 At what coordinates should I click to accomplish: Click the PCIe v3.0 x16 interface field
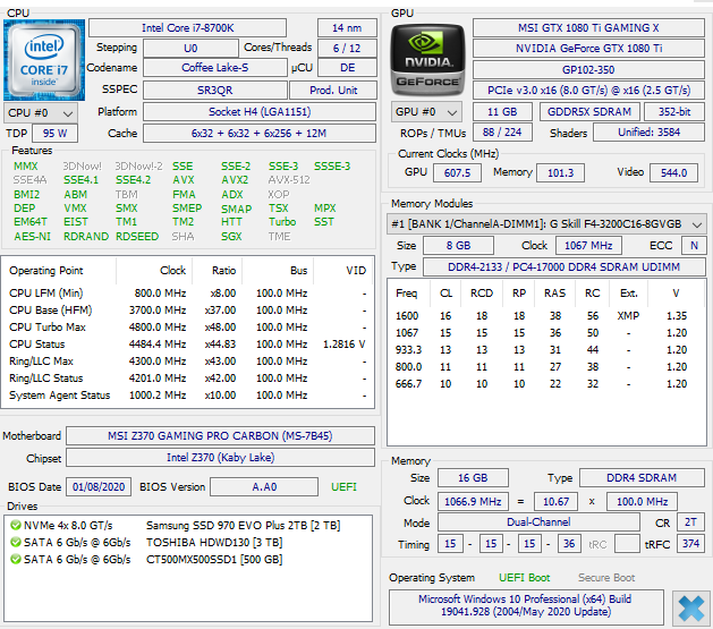pos(588,91)
